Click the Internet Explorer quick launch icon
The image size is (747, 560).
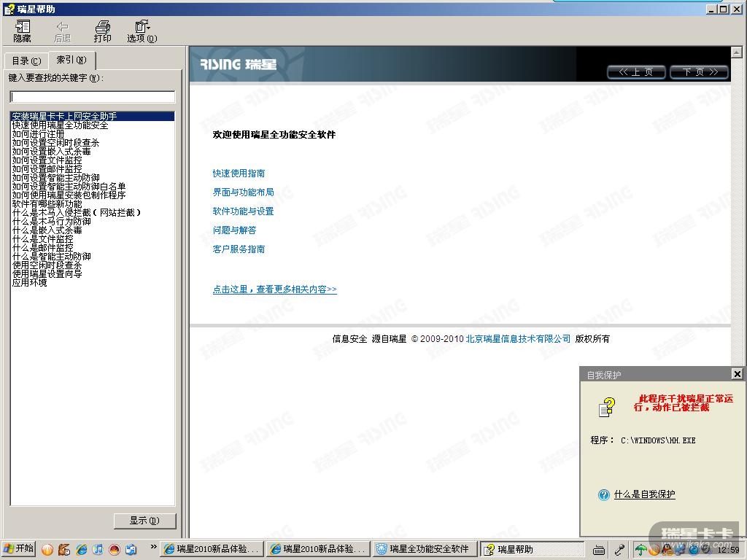82,550
